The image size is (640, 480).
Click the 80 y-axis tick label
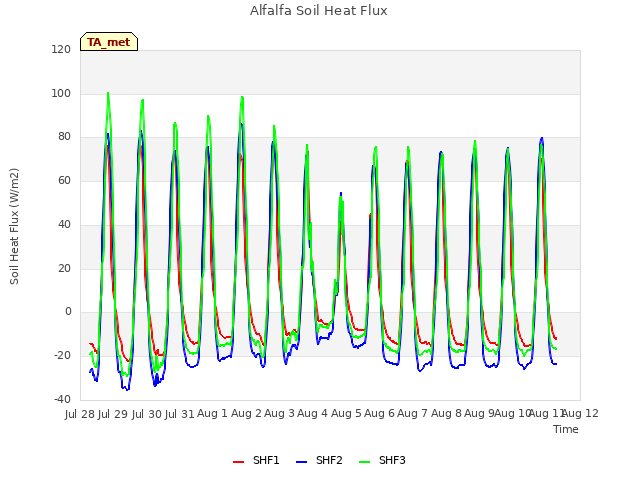pos(64,137)
